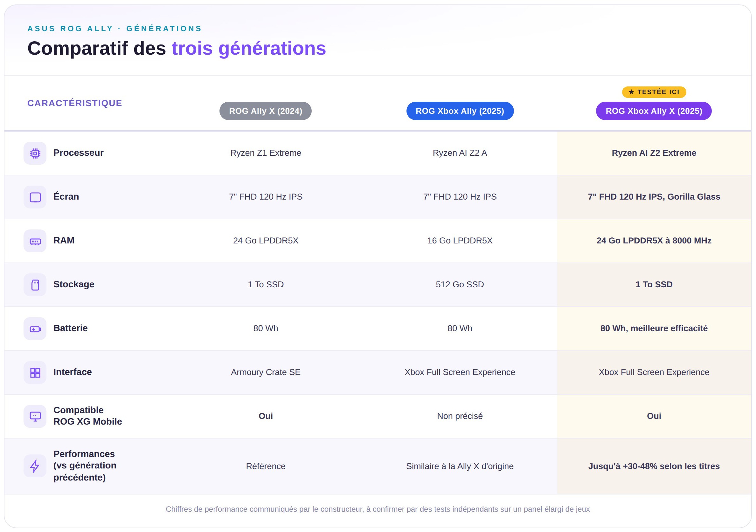The image size is (756, 532).
Task: Click the Jusqu'à +30-48% selon les titres cell
Action: tap(654, 466)
